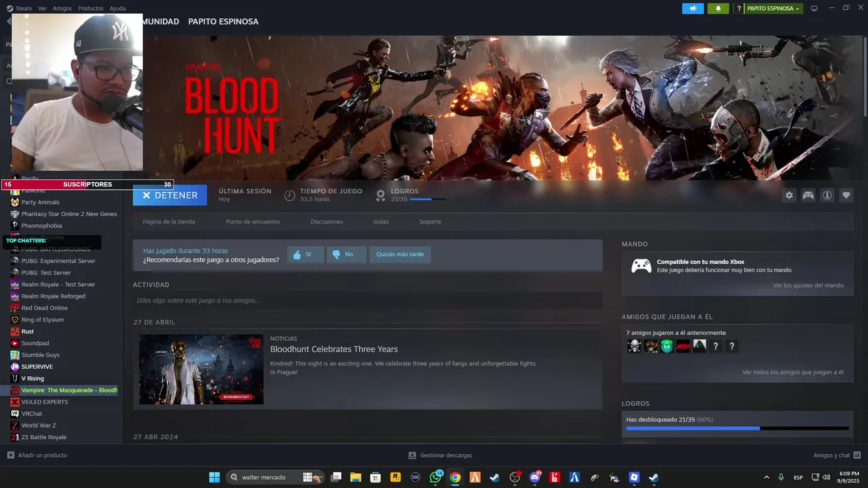Open the Discusiones tab
Screen dimensions: 868x488
click(326, 222)
